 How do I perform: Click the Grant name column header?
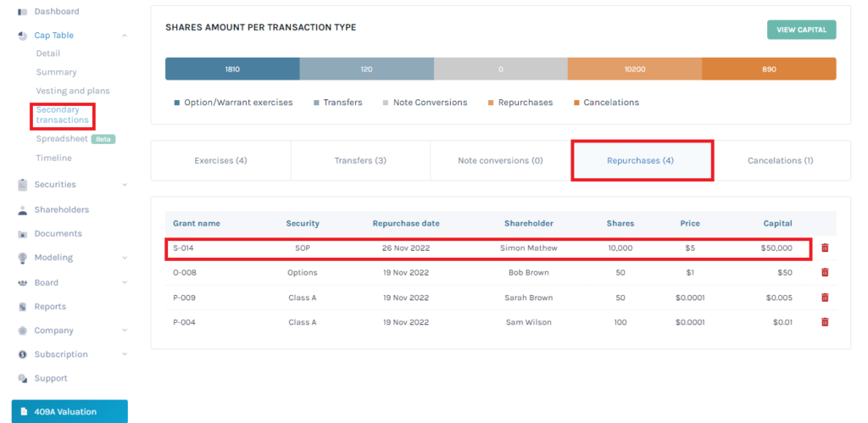[x=197, y=224]
